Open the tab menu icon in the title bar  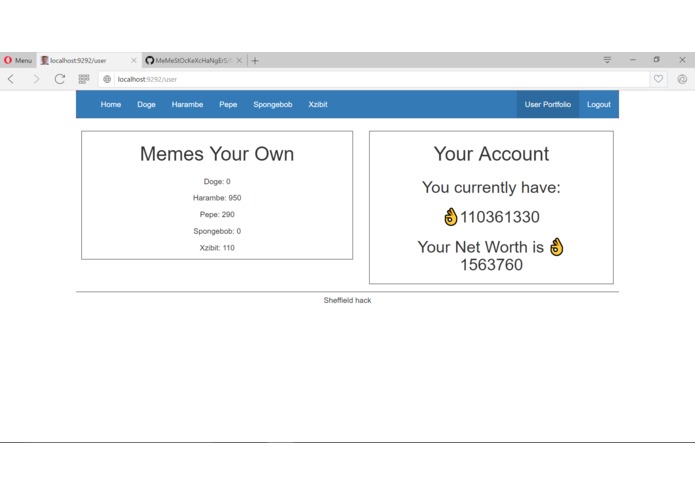607,59
